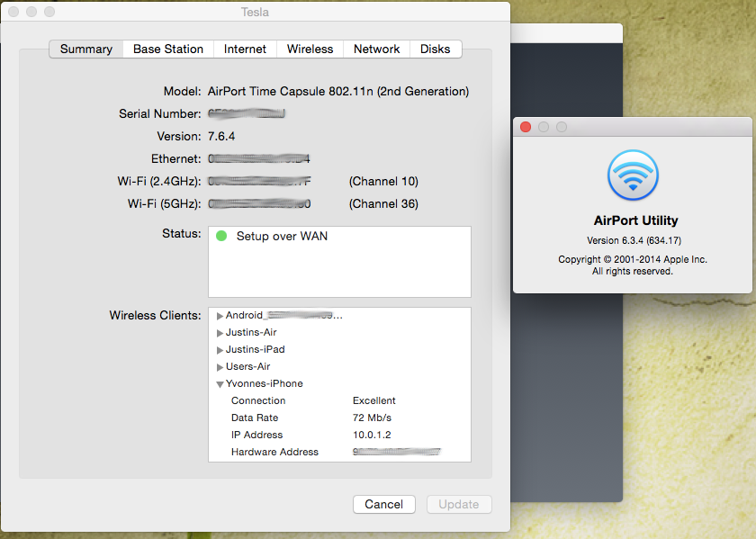Viewport: 756px width, 539px height.
Task: Expand the Android client entry
Action: 220,316
